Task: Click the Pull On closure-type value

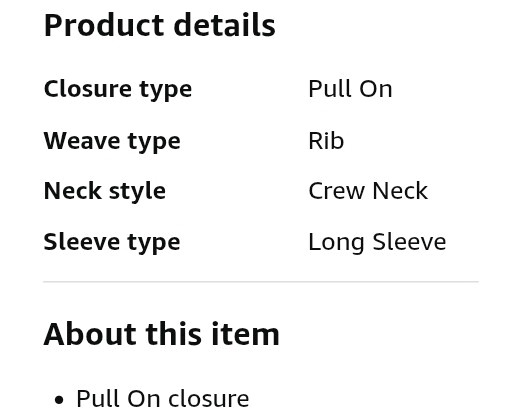Action: tap(350, 89)
